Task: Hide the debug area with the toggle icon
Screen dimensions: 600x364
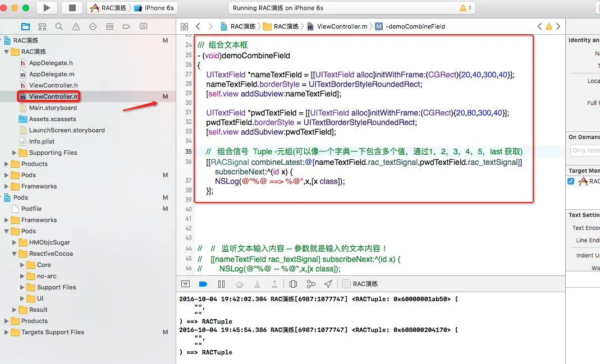Action: [x=186, y=284]
